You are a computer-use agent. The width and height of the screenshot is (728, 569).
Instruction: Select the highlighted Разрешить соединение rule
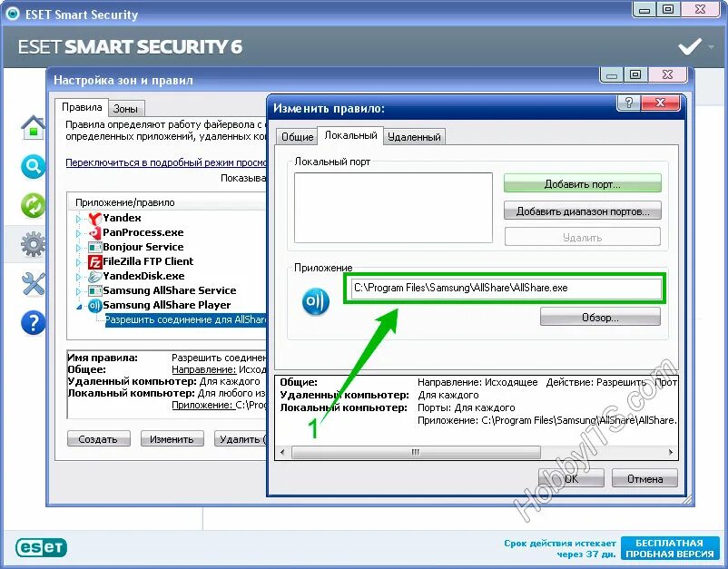tap(186, 319)
